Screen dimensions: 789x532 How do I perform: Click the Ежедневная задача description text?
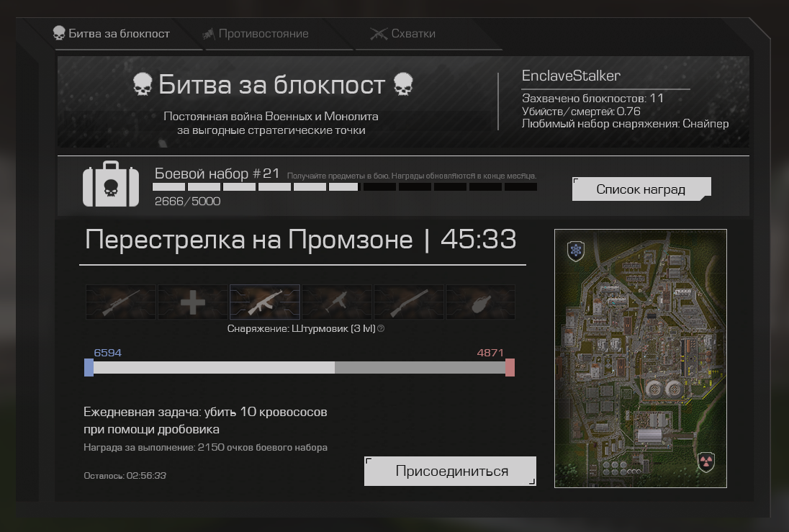point(205,420)
